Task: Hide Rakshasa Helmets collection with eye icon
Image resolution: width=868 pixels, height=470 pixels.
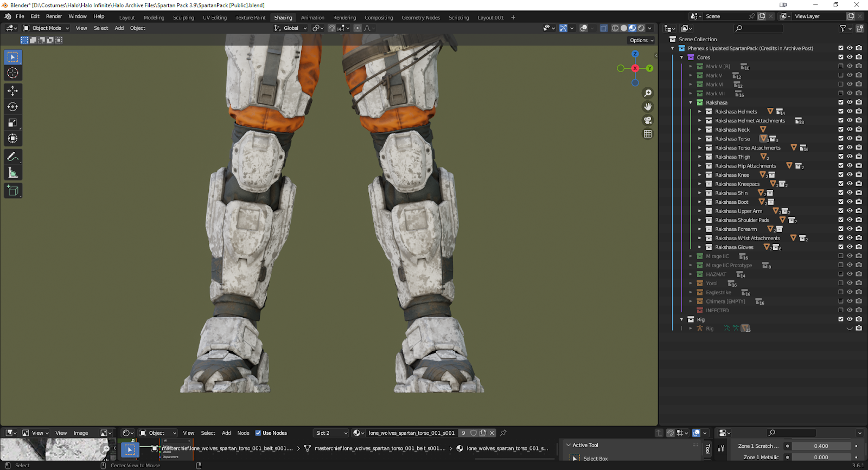Action: pos(850,111)
